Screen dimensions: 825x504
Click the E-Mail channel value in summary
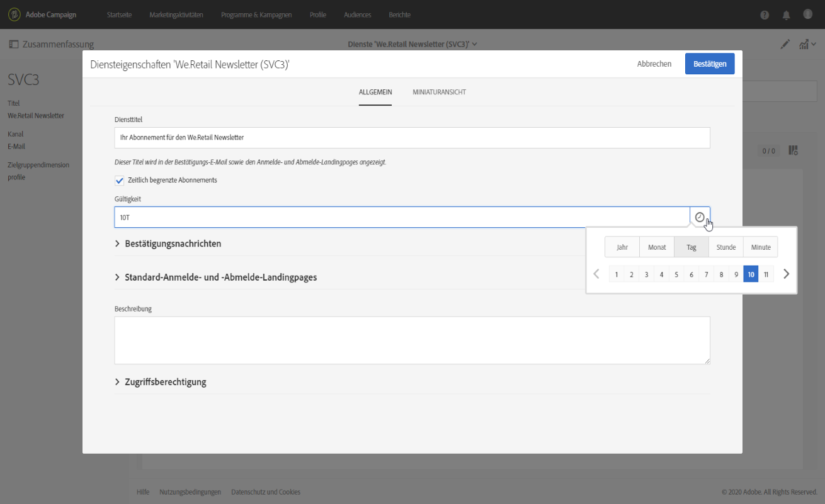click(x=16, y=147)
